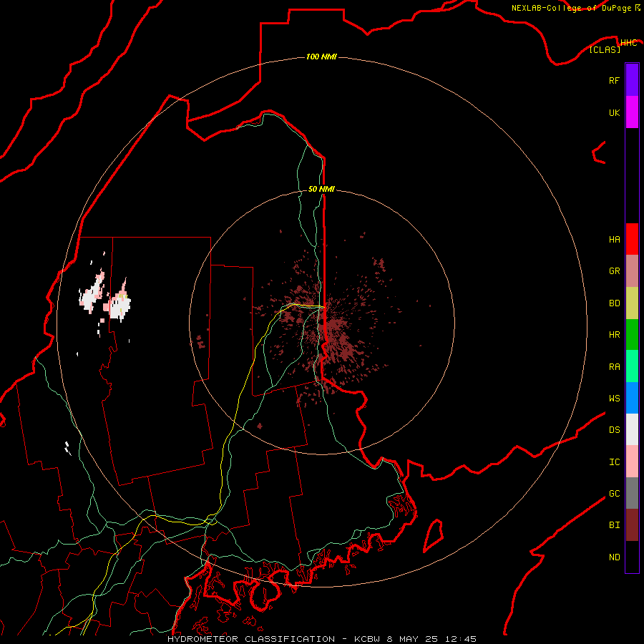This screenshot has height=644, width=644.
Task: Click the RF purple legend swatch
Action: (632, 80)
